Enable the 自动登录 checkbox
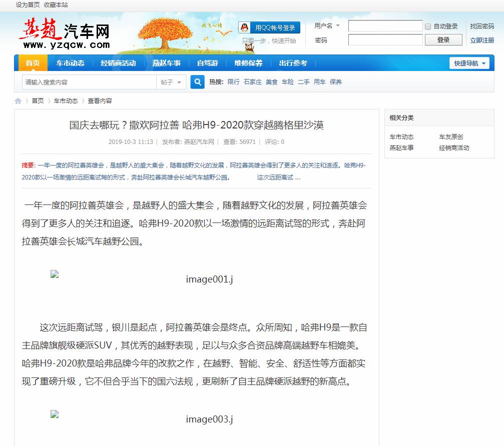Viewport: 504px width, 446px height. (428, 26)
